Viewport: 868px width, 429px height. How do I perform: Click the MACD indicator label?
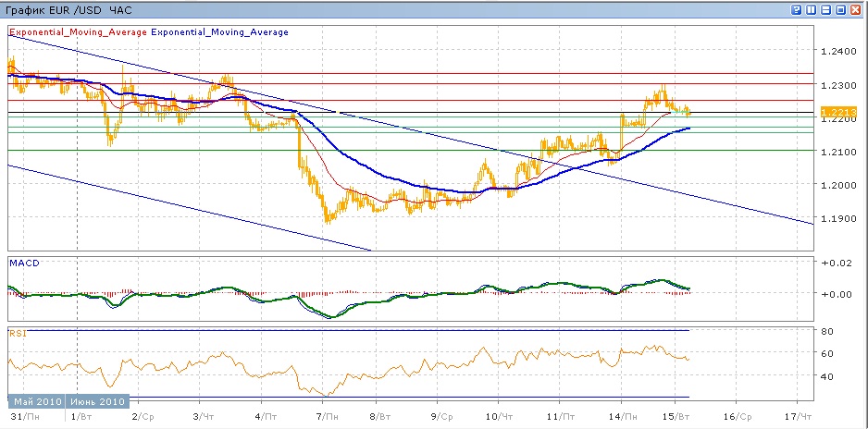[x=22, y=264]
